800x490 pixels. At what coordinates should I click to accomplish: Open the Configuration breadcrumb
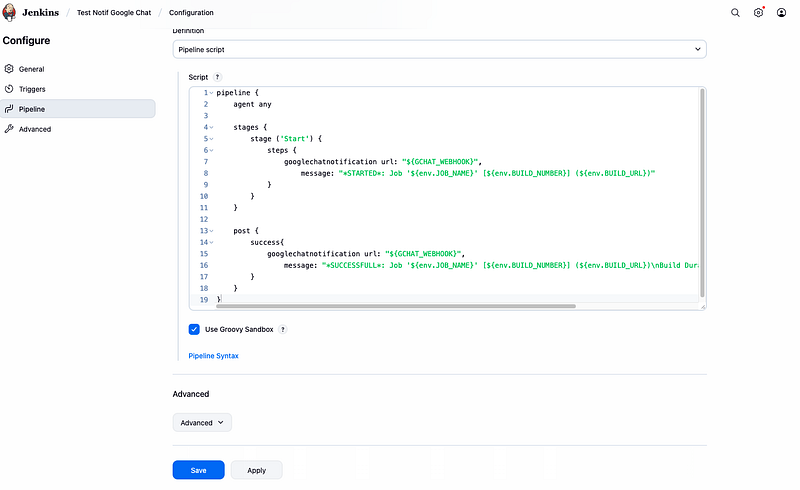(191, 12)
